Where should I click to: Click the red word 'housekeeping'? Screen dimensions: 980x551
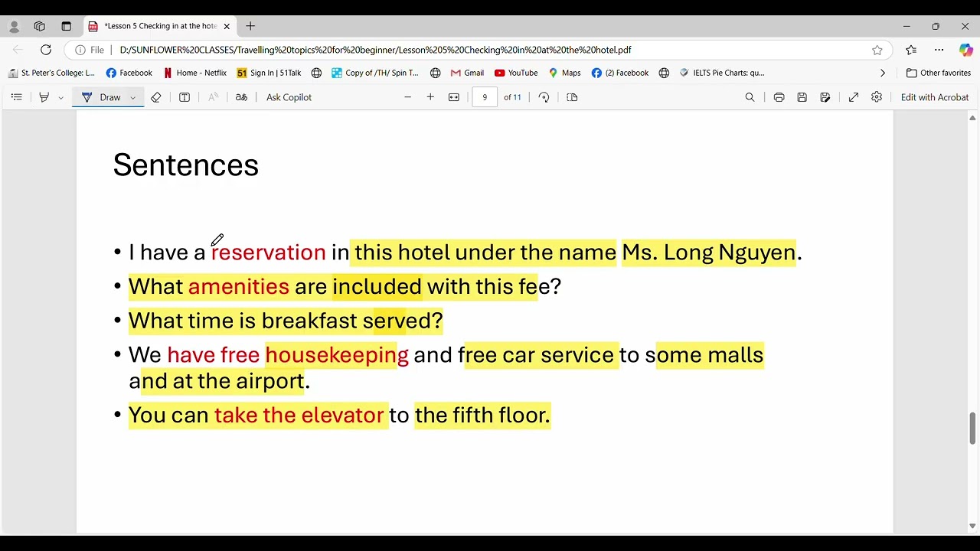point(337,355)
